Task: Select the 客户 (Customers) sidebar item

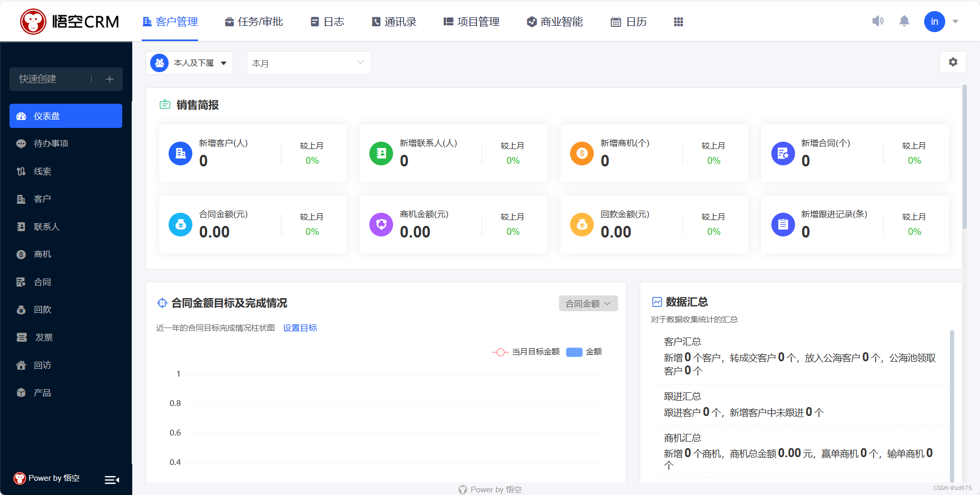Action: tap(42, 199)
